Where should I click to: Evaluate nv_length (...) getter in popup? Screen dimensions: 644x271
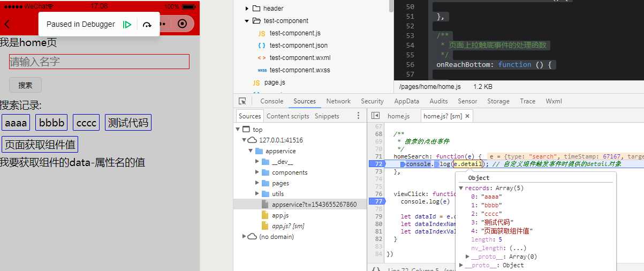[x=519, y=248]
